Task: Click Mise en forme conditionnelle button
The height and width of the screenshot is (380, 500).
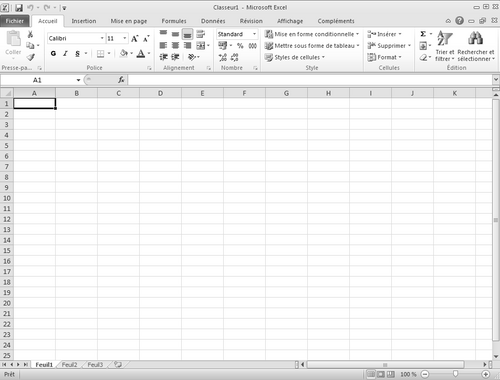Action: pos(312,34)
